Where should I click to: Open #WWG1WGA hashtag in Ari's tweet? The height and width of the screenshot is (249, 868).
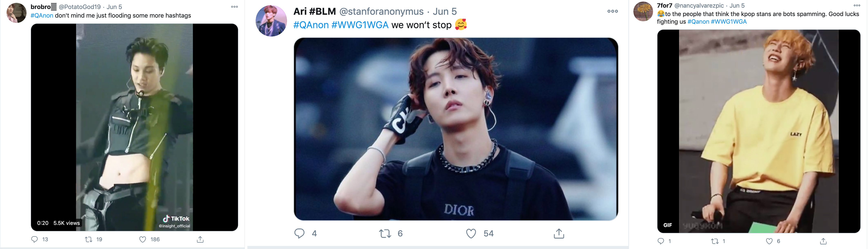(360, 25)
